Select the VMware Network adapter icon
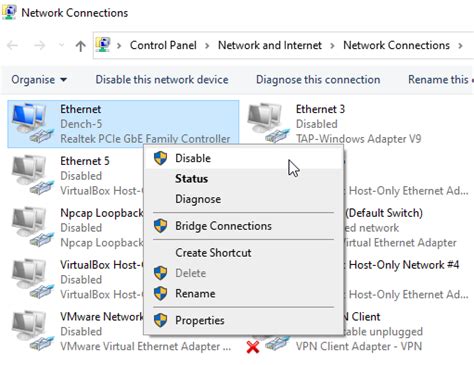The image size is (474, 365). (x=32, y=330)
